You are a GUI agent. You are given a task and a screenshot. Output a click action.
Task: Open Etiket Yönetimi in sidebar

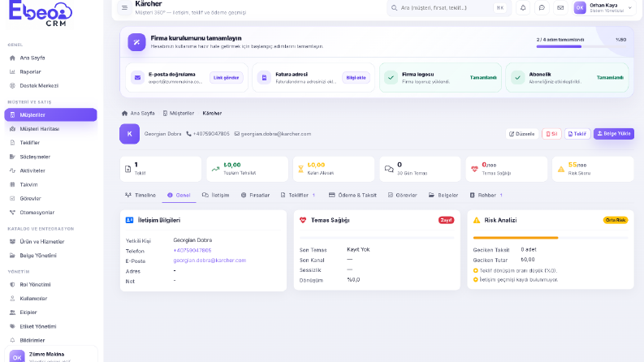pyautogui.click(x=50, y=327)
